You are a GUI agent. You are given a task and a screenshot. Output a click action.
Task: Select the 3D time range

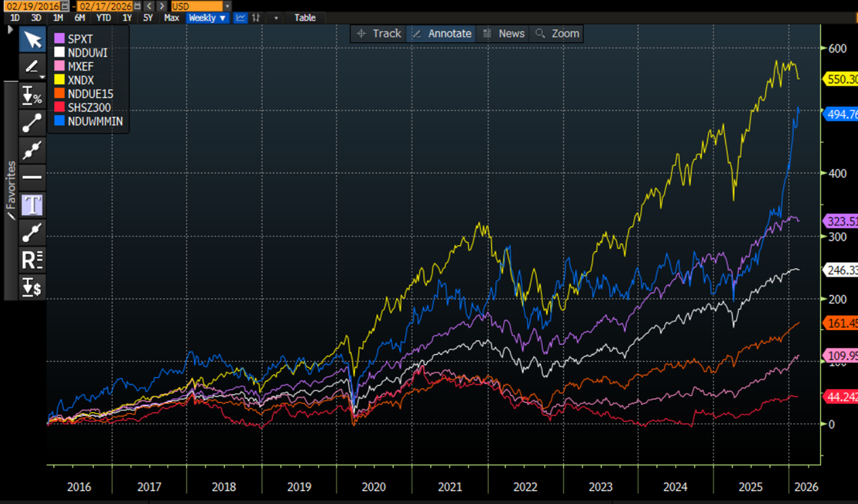pos(36,18)
